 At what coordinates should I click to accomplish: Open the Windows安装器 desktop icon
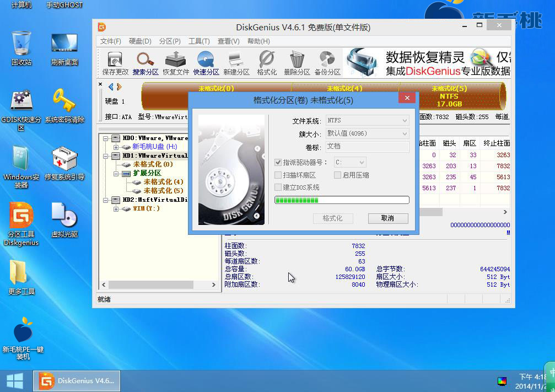point(21,167)
